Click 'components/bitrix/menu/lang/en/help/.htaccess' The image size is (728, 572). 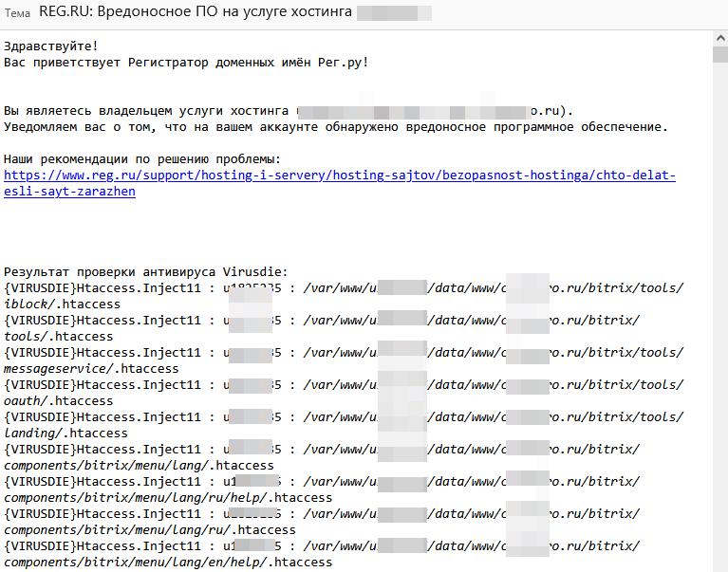coord(168,563)
